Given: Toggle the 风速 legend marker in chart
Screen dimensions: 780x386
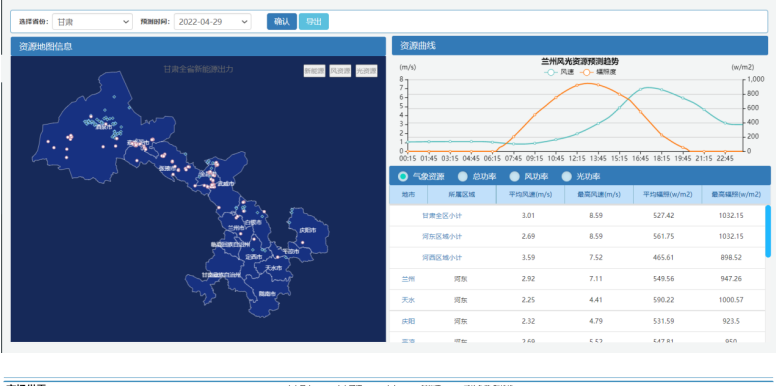Looking at the screenshot, I should [550, 72].
